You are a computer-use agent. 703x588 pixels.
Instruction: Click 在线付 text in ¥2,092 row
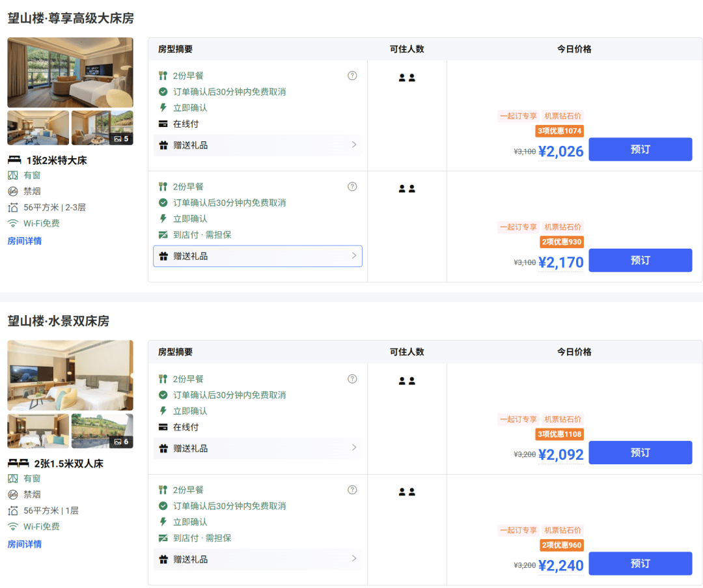(186, 427)
